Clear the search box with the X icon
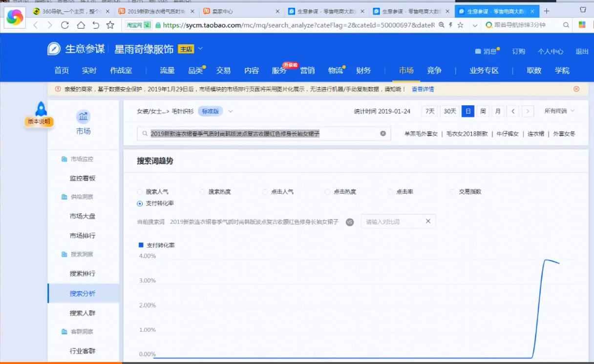The width and height of the screenshot is (594, 364). point(383,133)
